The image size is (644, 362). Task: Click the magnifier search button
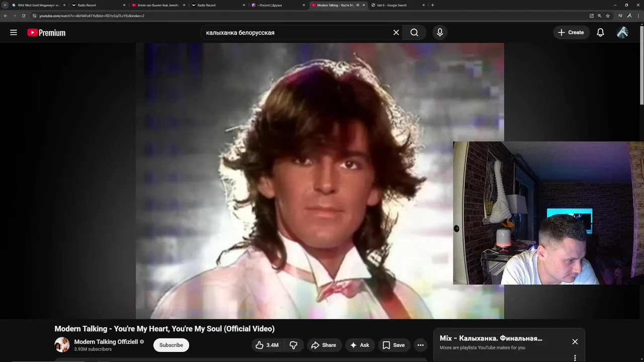tap(414, 33)
